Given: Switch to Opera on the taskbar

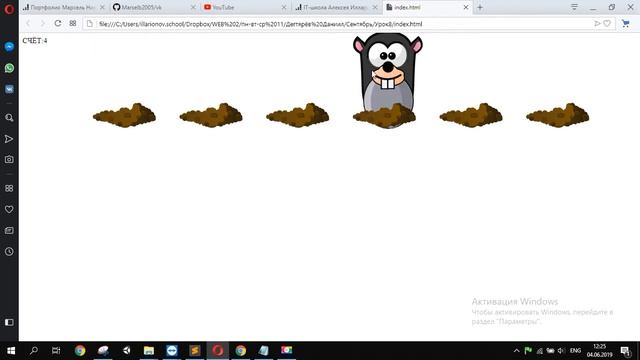Looking at the screenshot, I should click(218, 351).
